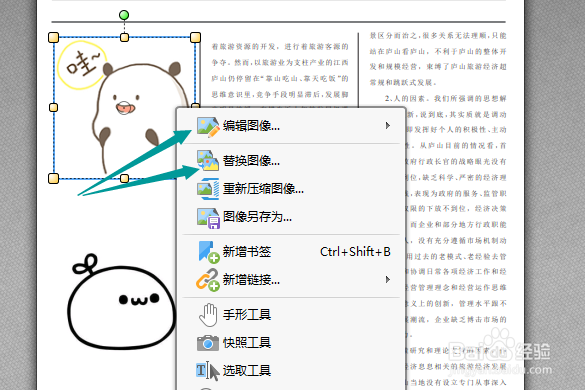
Task: Choose the 编辑图像... menu entry
Action: (x=291, y=126)
